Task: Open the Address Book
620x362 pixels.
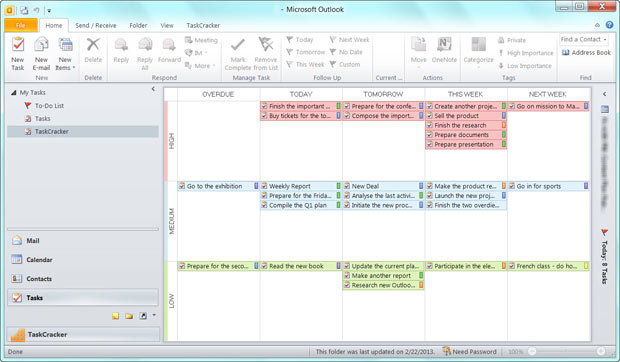Action: pyautogui.click(x=586, y=53)
